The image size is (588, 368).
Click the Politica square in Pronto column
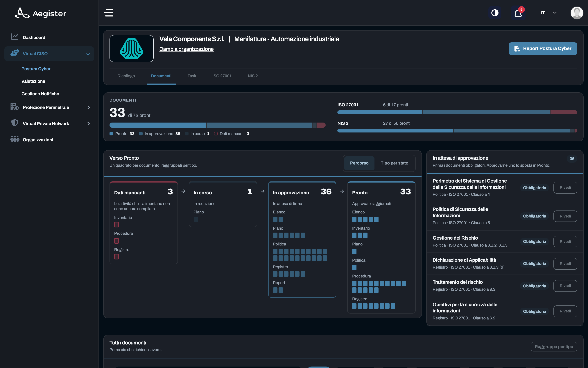354,268
